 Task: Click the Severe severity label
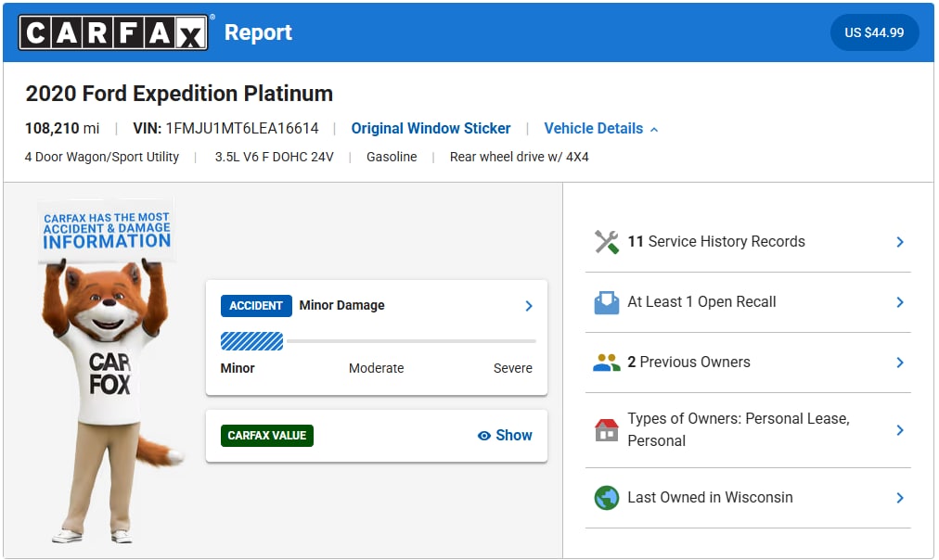(x=512, y=368)
